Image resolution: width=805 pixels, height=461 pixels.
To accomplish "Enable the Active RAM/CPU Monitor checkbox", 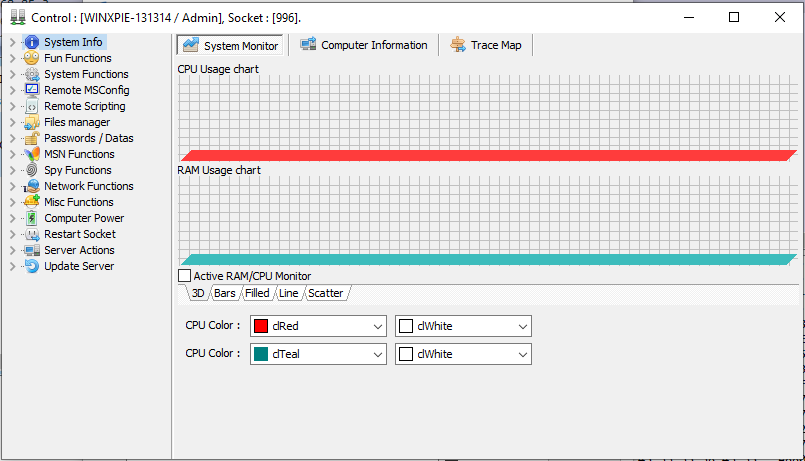I will click(184, 276).
